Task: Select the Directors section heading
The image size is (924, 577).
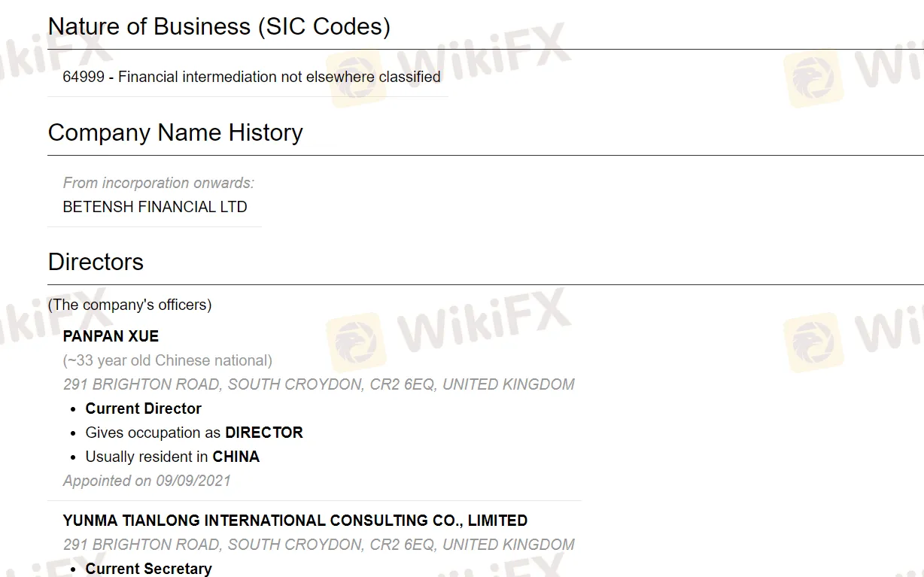Action: click(96, 262)
